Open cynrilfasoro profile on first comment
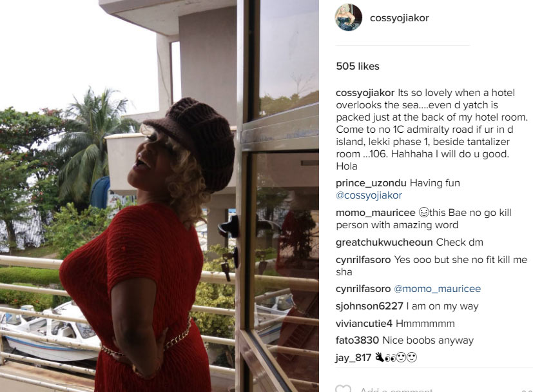This screenshot has width=533, height=392. (x=363, y=260)
